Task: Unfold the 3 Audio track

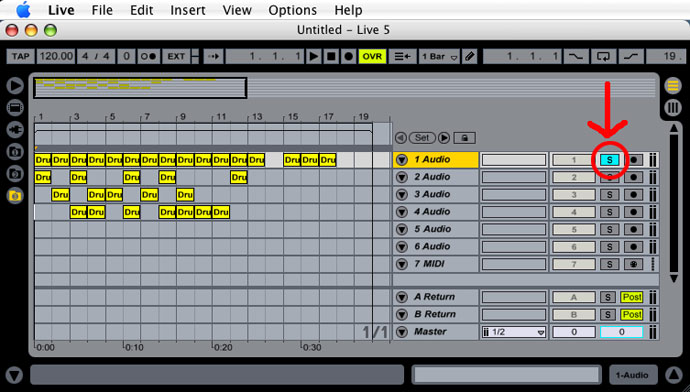Action: [x=402, y=194]
